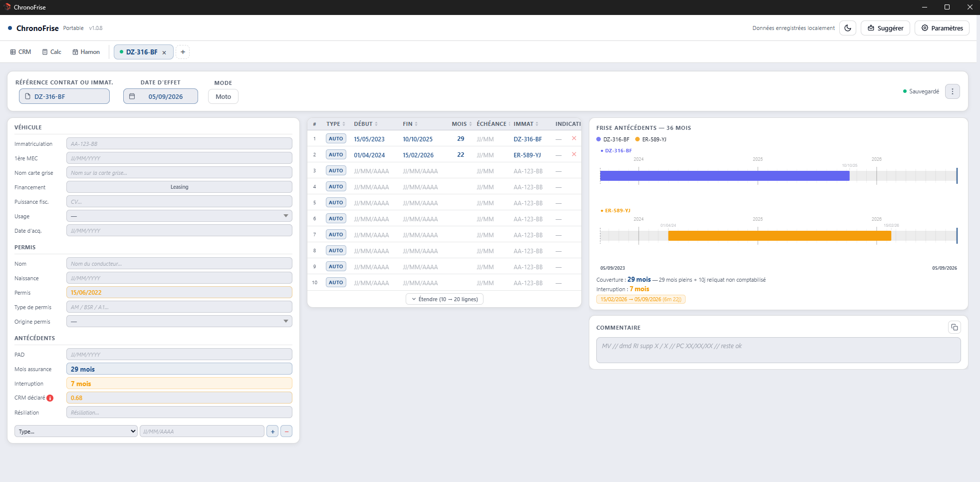
Task: Add antecedent with blue plus button
Action: 272,431
